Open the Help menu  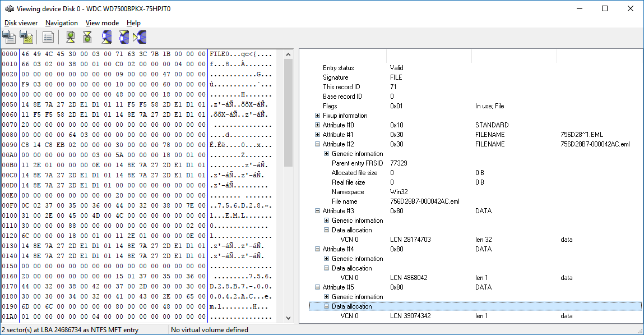[x=133, y=23]
